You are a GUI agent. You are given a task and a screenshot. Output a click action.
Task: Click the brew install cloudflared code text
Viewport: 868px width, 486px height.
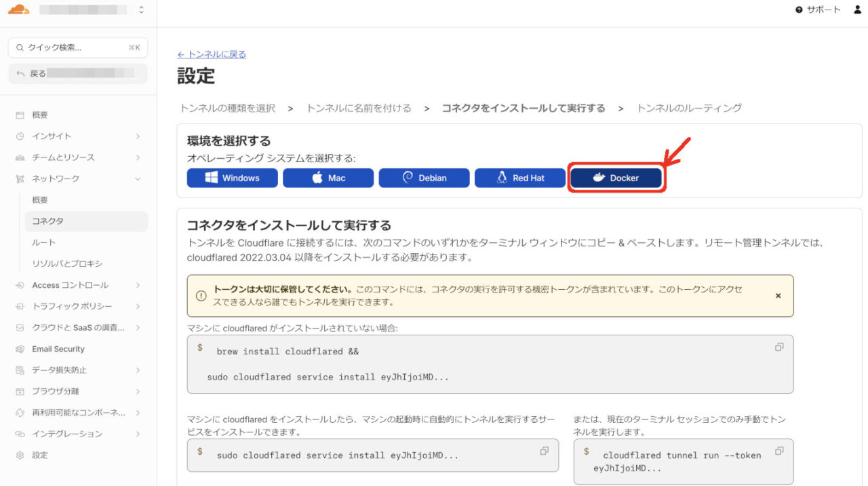click(288, 352)
